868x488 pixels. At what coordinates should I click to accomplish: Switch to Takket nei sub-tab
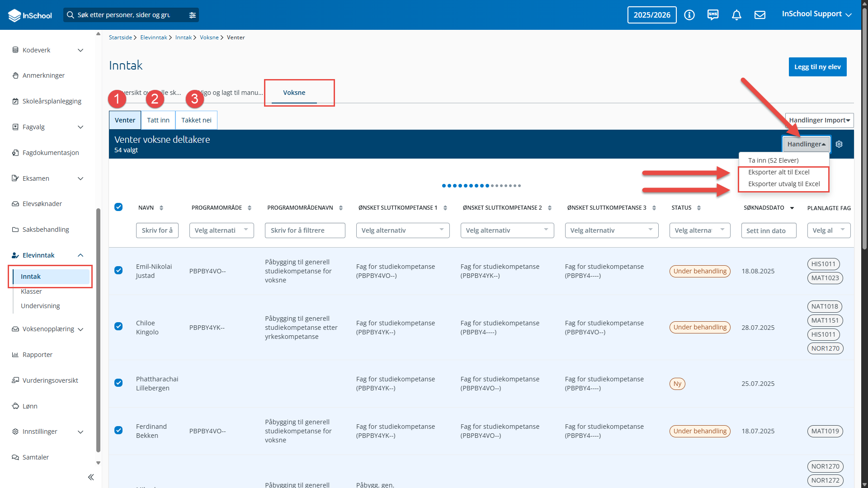[196, 120]
